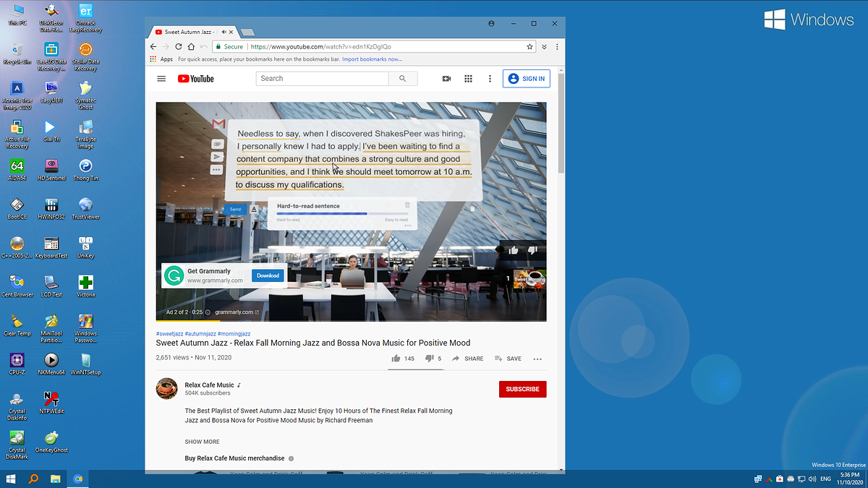Open more actions ellipsis below video
This screenshot has height=488, width=868.
(x=537, y=359)
